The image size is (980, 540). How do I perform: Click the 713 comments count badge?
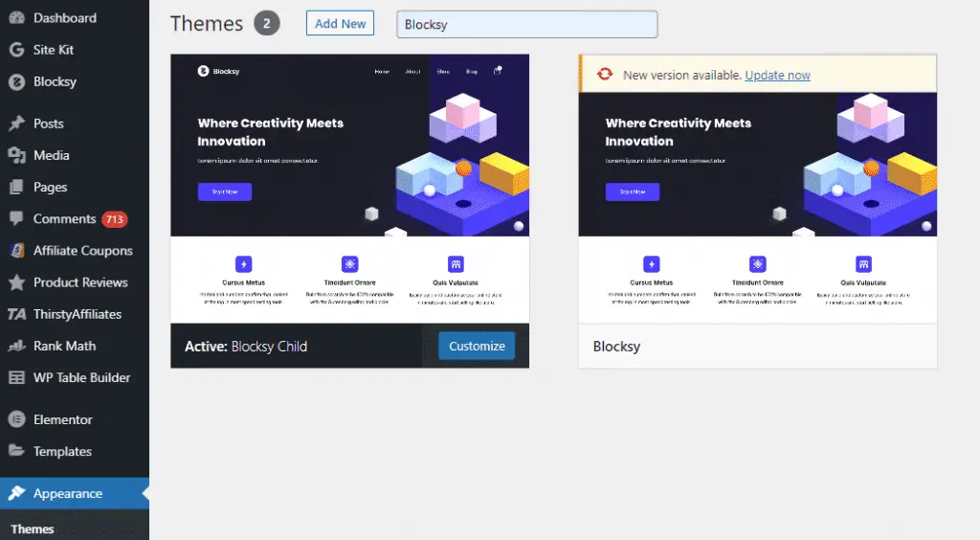click(x=115, y=219)
